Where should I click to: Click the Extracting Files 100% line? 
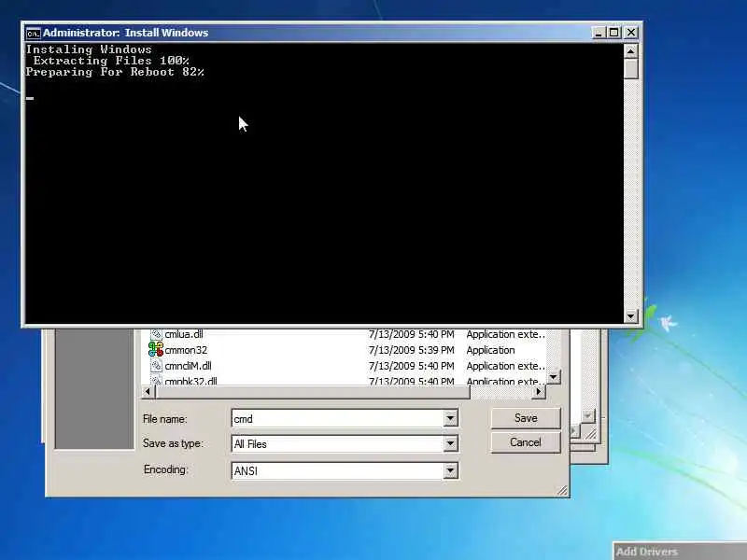point(111,61)
